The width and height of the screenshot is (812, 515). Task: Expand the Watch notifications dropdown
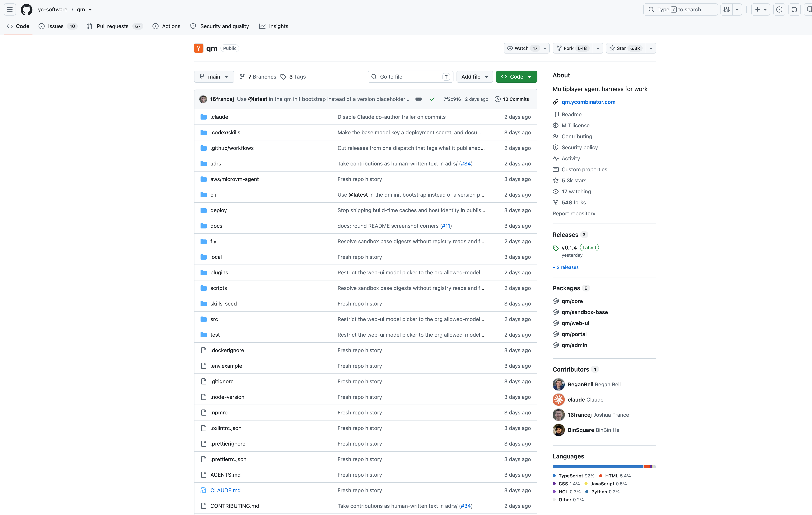pyautogui.click(x=526, y=48)
